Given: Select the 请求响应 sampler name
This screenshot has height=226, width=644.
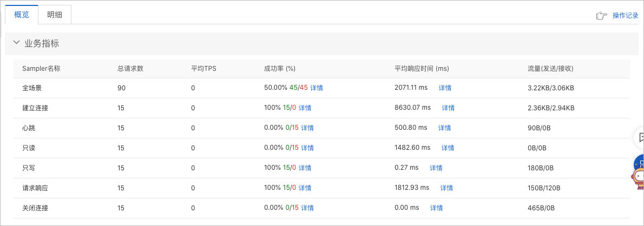Looking at the screenshot, I should pos(35,188).
